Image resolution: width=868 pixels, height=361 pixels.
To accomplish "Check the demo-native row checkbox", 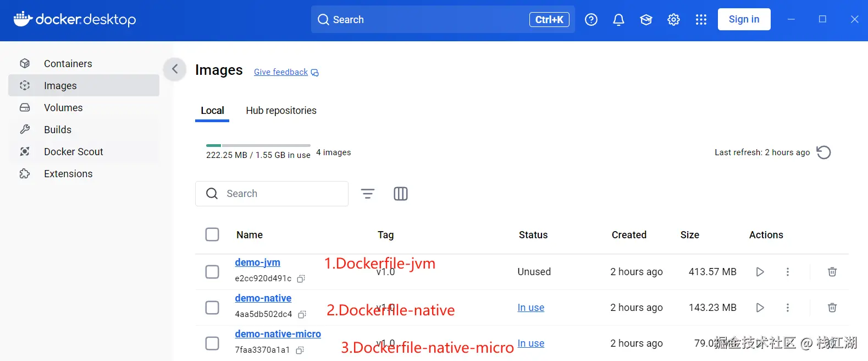I will tap(212, 308).
